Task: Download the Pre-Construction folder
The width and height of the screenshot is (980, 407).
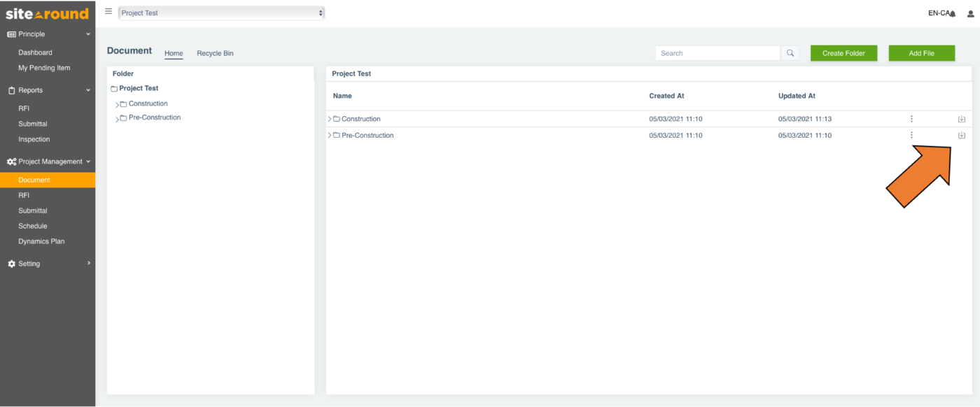Action: pyautogui.click(x=961, y=135)
